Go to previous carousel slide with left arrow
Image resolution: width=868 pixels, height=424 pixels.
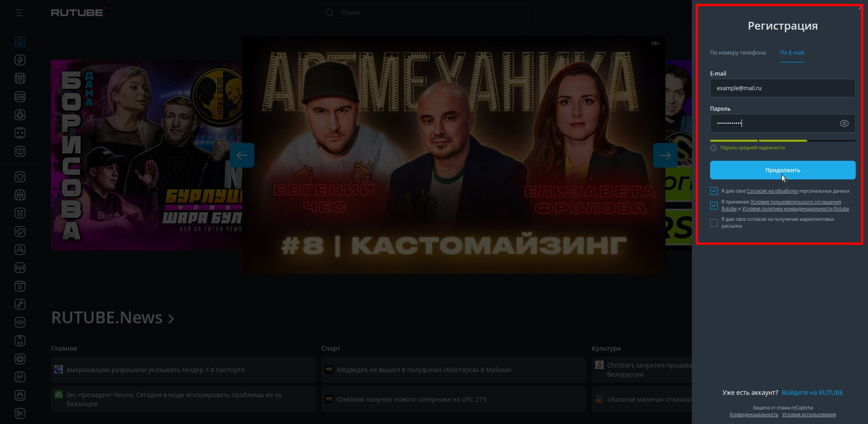242,155
